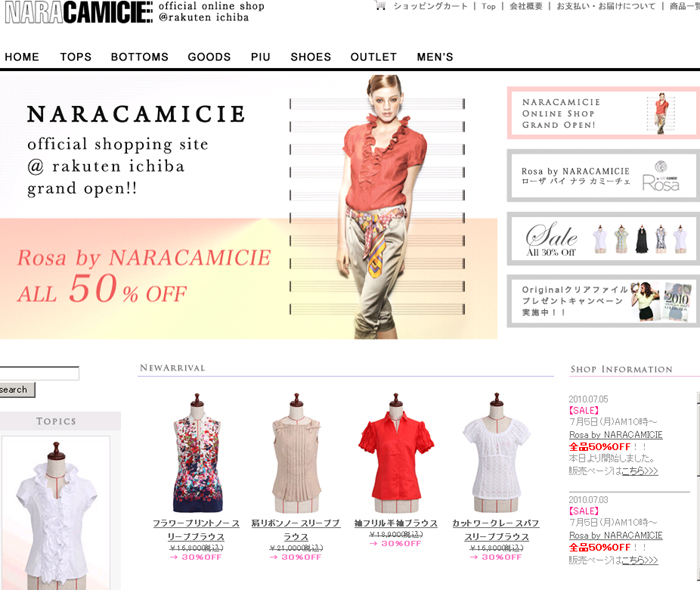Open the TOPS menu item
Screen dimensions: 700x590
point(75,57)
